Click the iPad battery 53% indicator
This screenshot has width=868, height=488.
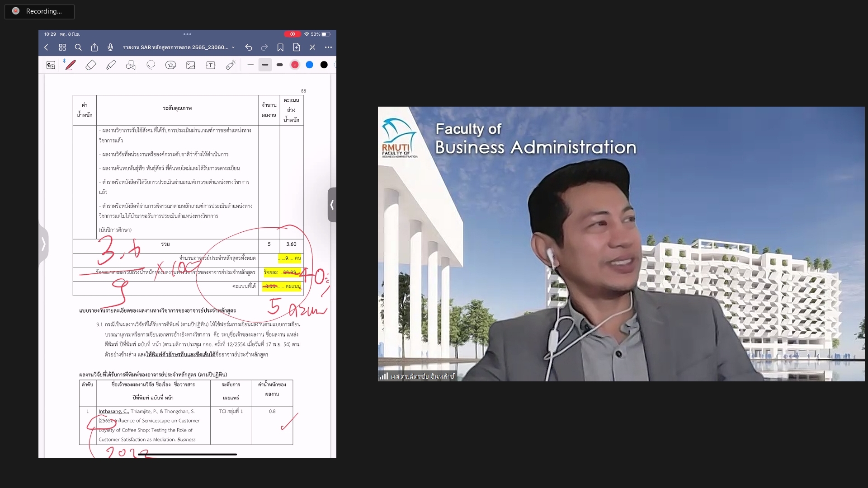[x=321, y=34]
